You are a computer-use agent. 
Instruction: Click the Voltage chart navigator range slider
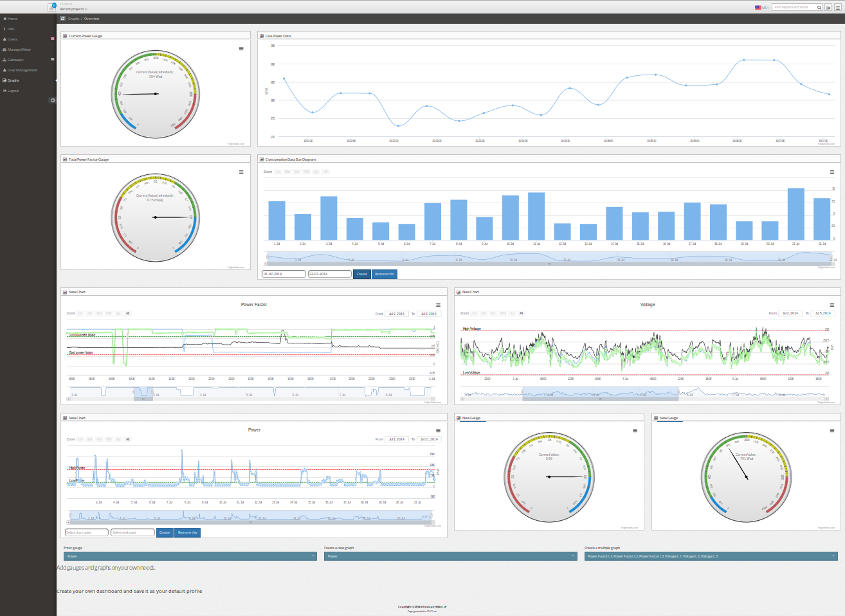tap(600, 393)
